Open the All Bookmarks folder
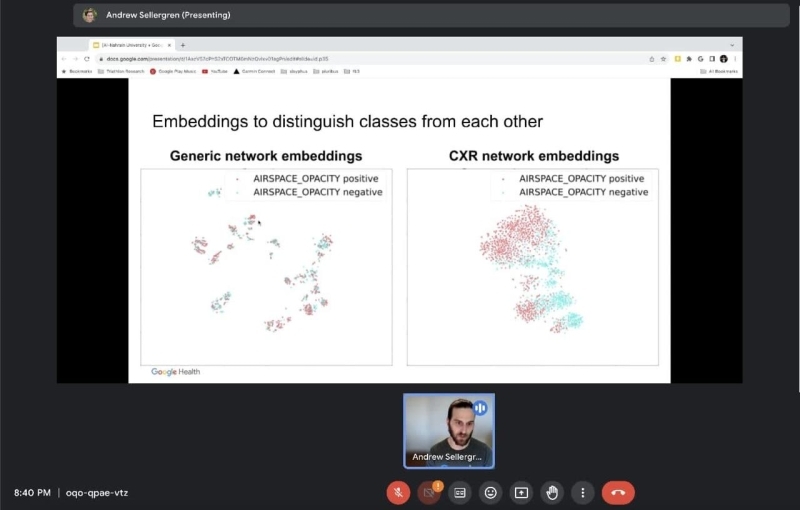 718,71
